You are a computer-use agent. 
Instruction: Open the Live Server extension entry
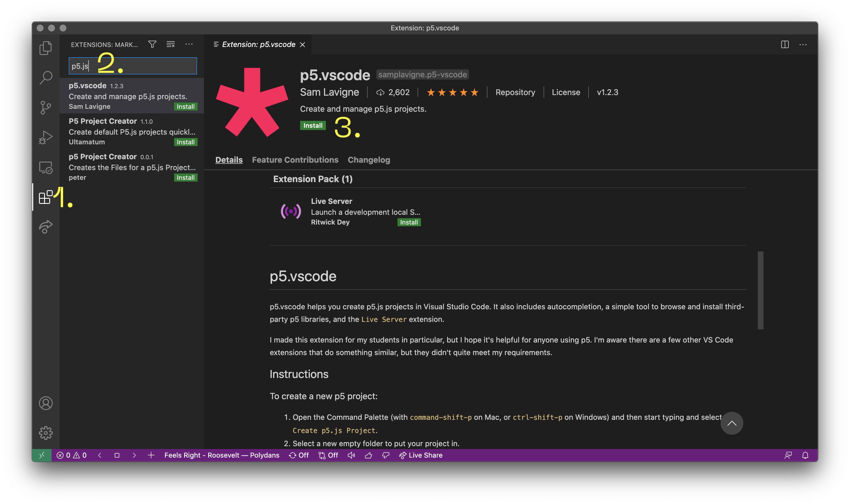tap(351, 212)
